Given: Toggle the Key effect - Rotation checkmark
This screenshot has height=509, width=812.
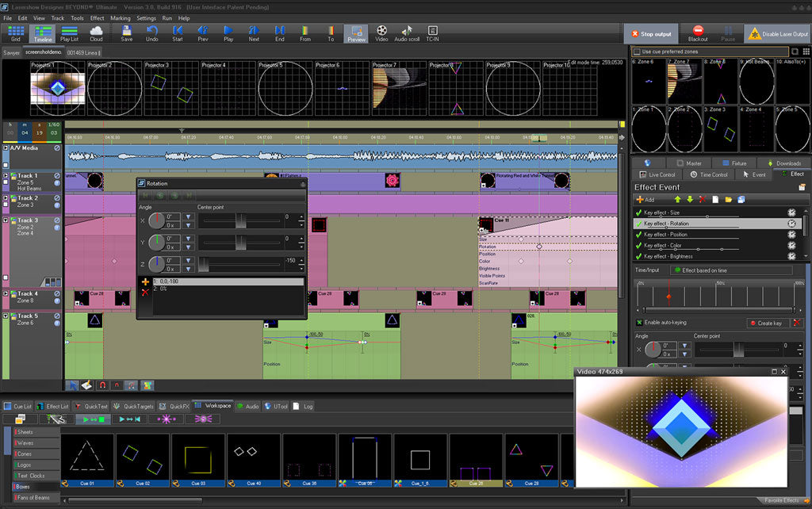Looking at the screenshot, I should [639, 223].
